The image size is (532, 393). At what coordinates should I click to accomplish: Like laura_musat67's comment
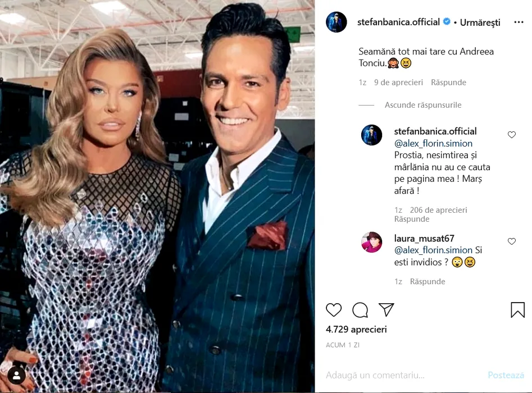click(x=512, y=241)
